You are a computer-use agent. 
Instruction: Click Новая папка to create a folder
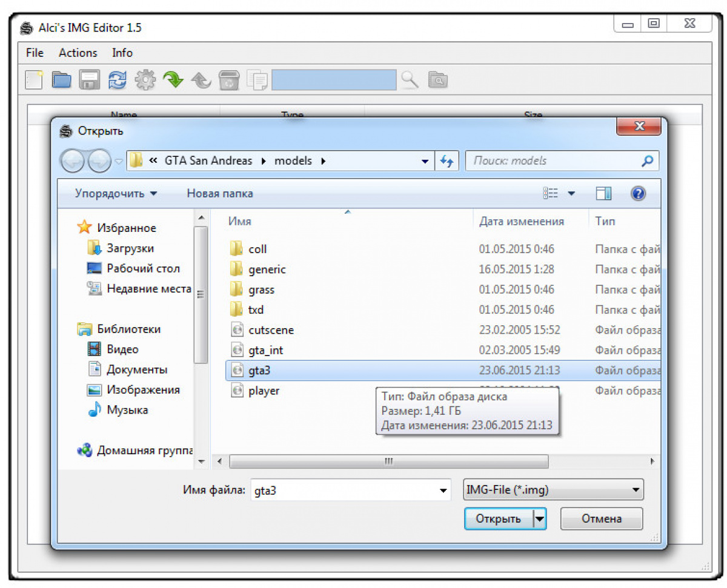click(220, 194)
